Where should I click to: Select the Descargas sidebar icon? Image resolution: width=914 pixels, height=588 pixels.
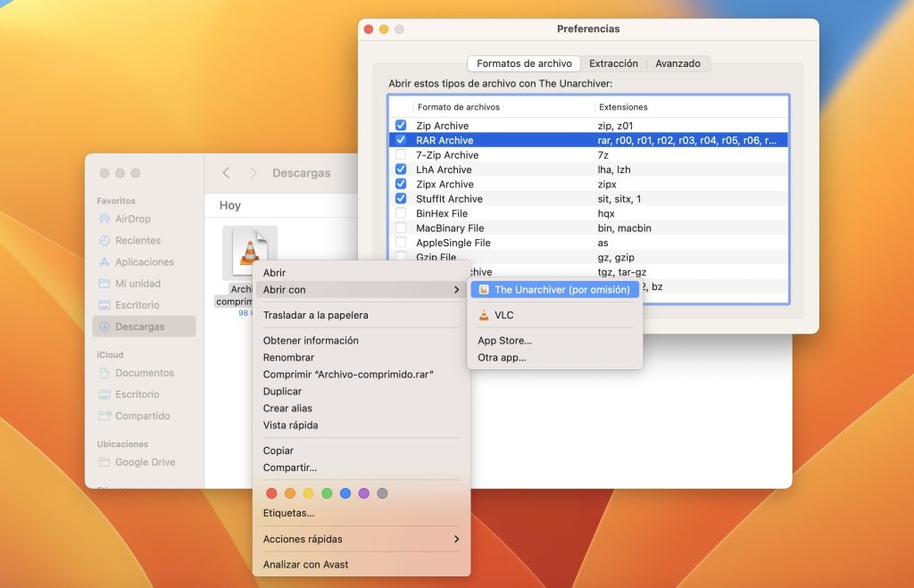(x=104, y=327)
